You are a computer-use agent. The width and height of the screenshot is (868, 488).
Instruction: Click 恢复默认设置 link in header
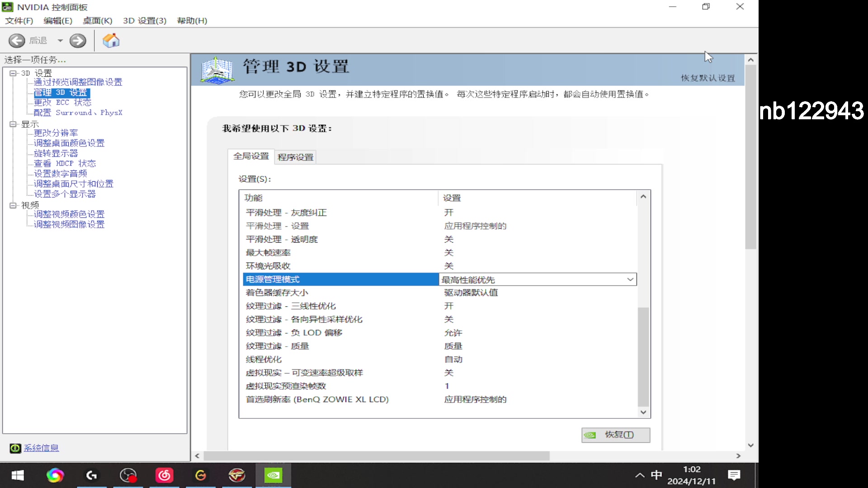click(x=708, y=78)
